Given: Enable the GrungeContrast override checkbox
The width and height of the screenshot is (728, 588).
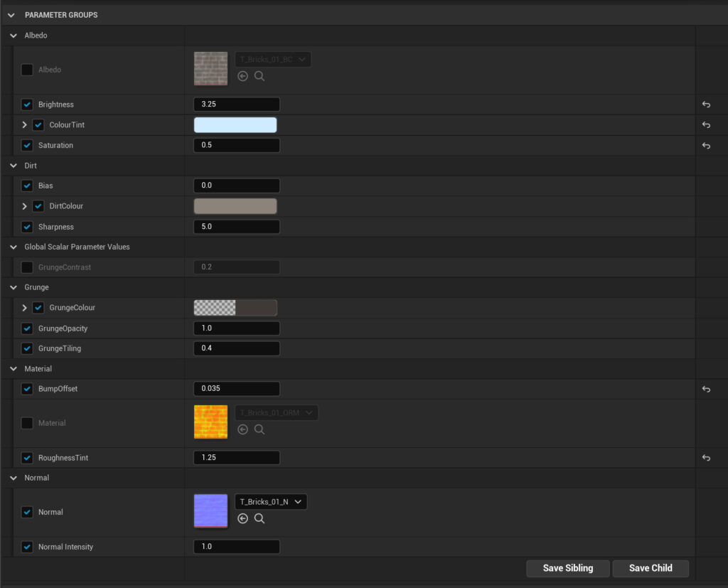Looking at the screenshot, I should tap(26, 267).
